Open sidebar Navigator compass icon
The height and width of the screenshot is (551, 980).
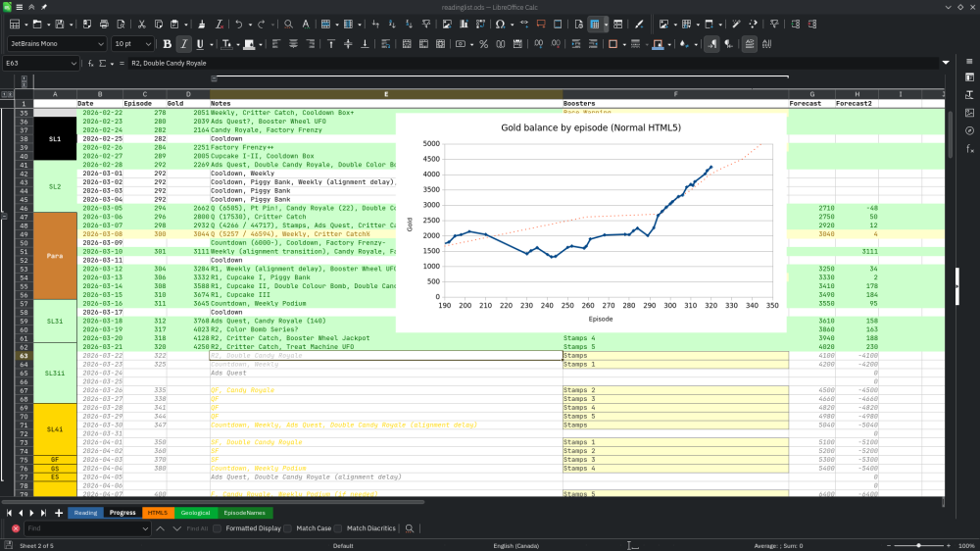point(969,130)
